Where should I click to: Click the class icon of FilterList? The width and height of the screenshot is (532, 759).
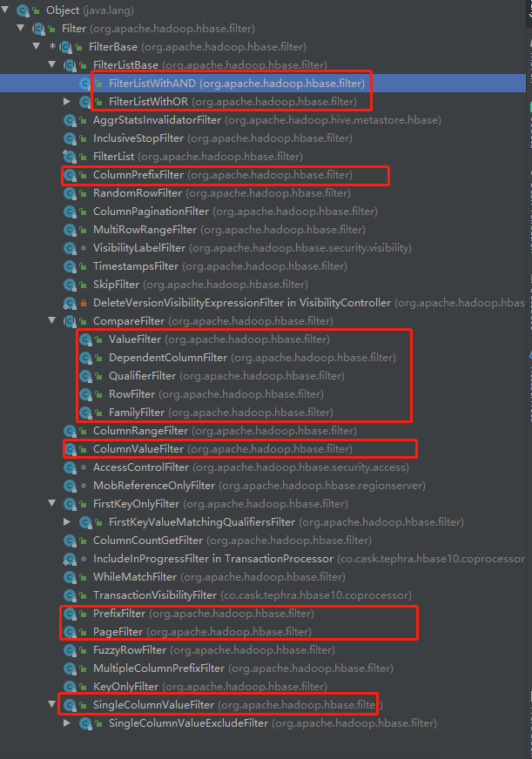[x=71, y=157]
